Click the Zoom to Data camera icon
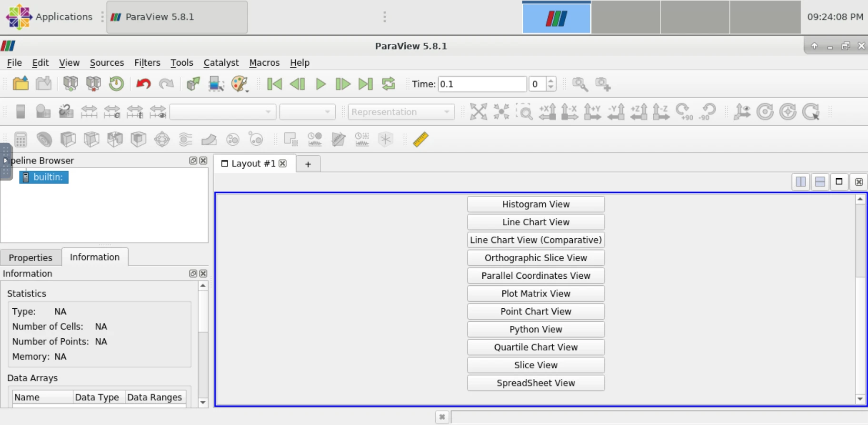The width and height of the screenshot is (868, 425). 579,84
